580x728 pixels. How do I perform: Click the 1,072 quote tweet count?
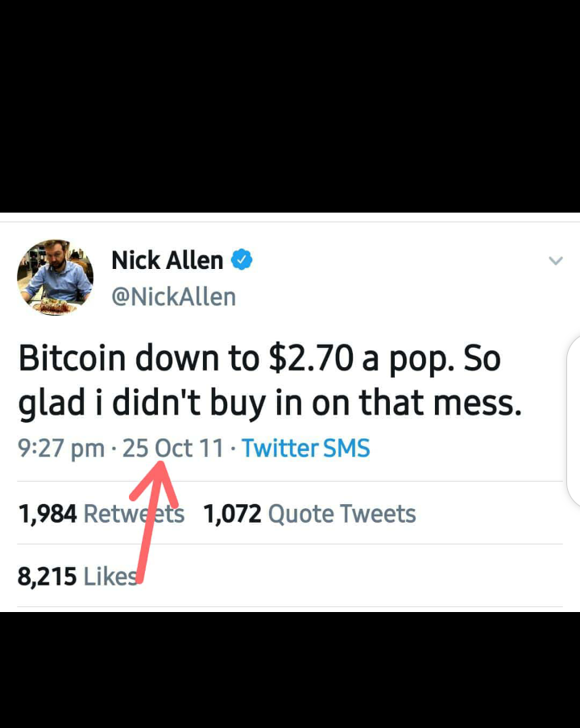click(232, 515)
